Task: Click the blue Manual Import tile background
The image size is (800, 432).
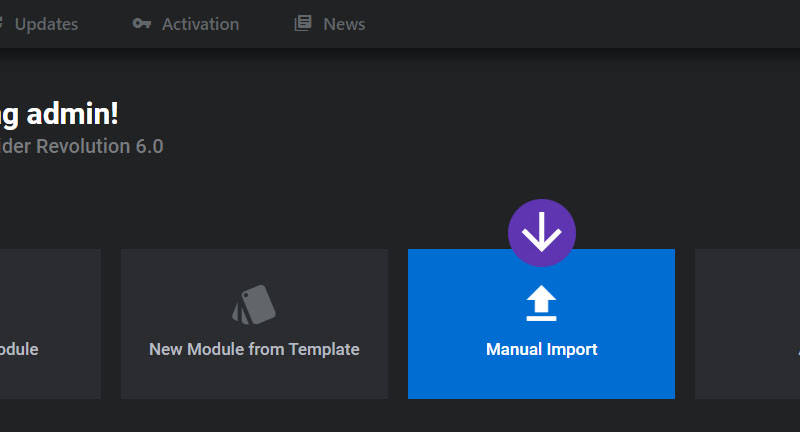Action: (x=541, y=377)
